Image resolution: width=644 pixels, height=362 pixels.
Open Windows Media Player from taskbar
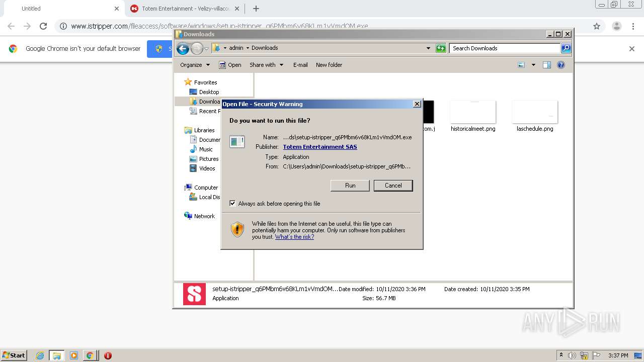74,355
